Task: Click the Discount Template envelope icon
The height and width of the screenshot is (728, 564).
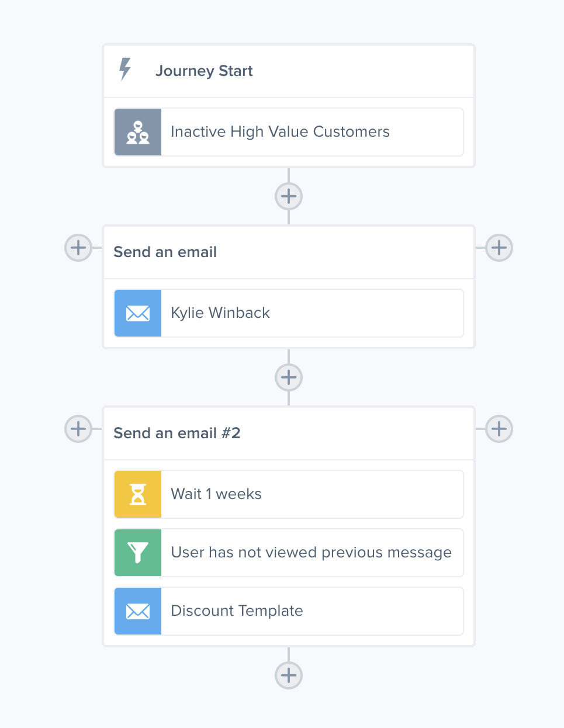Action: click(x=138, y=611)
